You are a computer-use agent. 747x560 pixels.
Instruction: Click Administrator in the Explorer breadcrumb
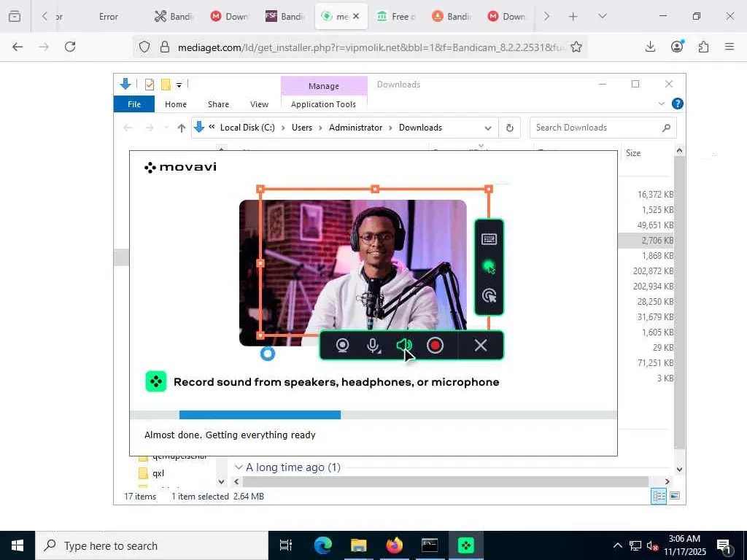coord(355,128)
